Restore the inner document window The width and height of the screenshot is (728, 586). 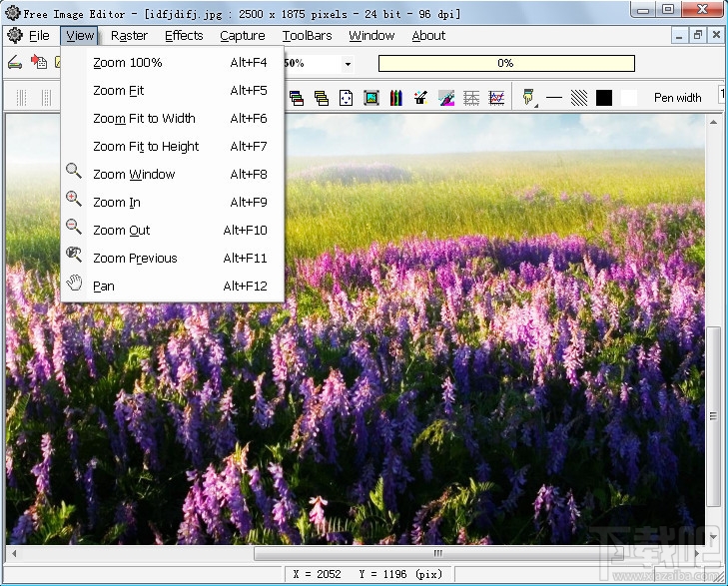(698, 36)
